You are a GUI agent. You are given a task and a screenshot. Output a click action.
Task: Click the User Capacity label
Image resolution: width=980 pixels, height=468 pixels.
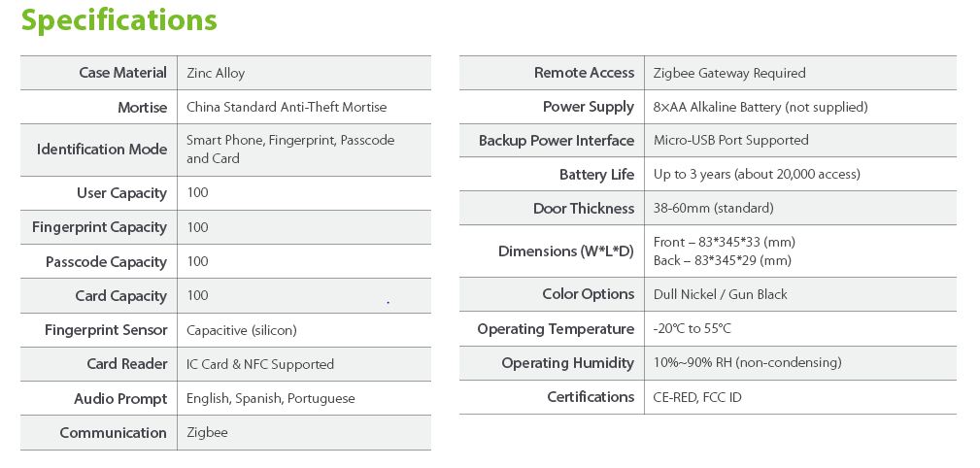[x=121, y=193]
